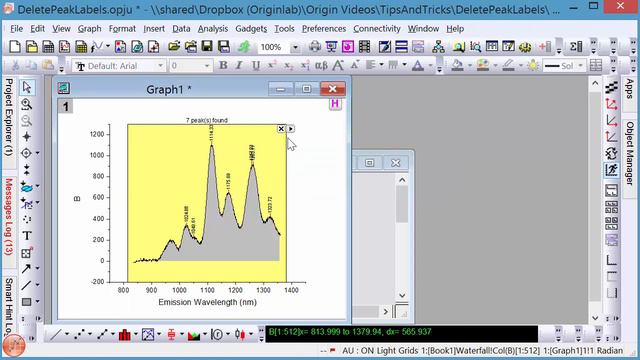This screenshot has height=360, width=640.
Task: Open the line color pencil swatch
Action: [x=508, y=65]
